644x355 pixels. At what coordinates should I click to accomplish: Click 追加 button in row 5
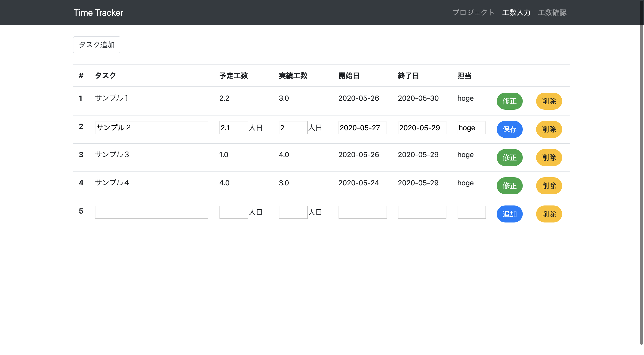pyautogui.click(x=510, y=214)
